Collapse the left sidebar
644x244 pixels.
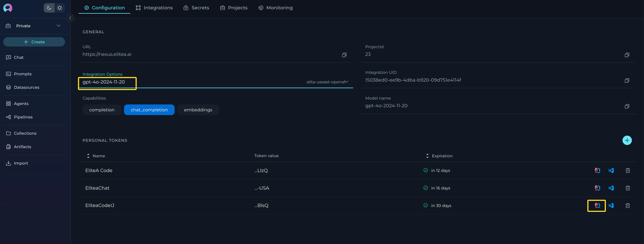point(70,18)
